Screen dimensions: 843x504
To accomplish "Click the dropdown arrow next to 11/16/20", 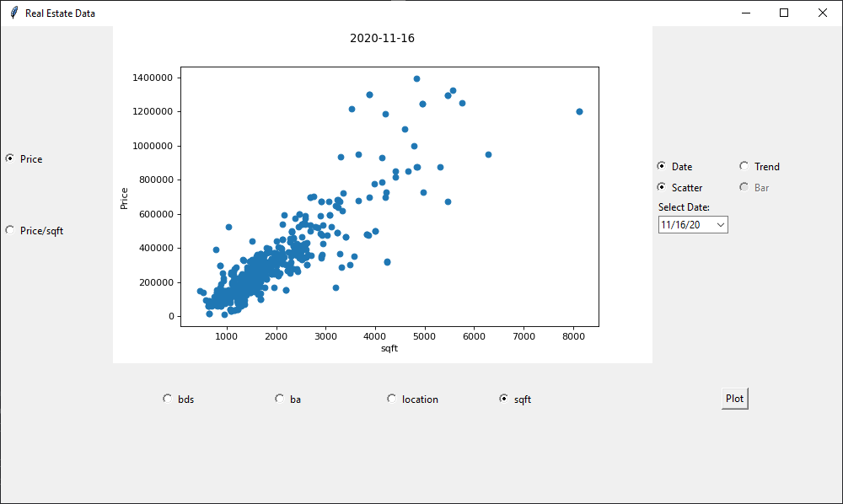I will [720, 224].
